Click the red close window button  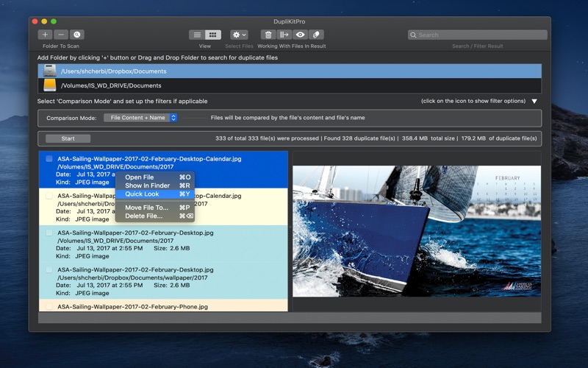pyautogui.click(x=35, y=21)
